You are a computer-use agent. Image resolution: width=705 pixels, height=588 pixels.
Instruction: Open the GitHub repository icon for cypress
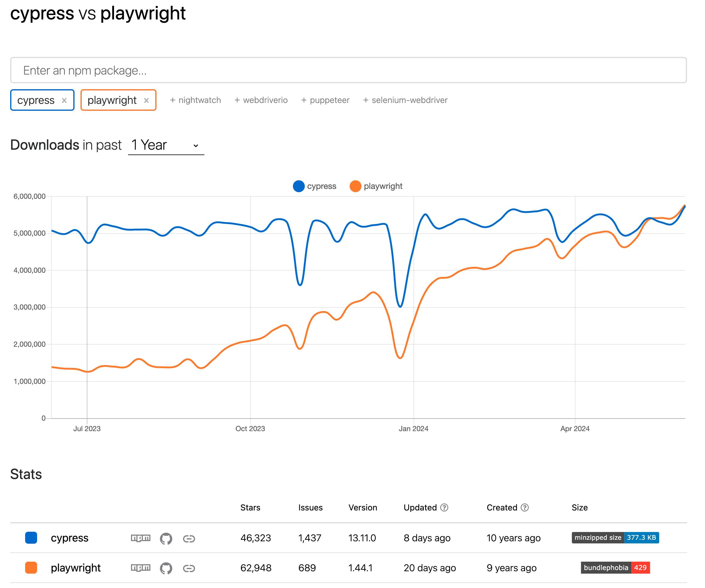click(x=166, y=539)
